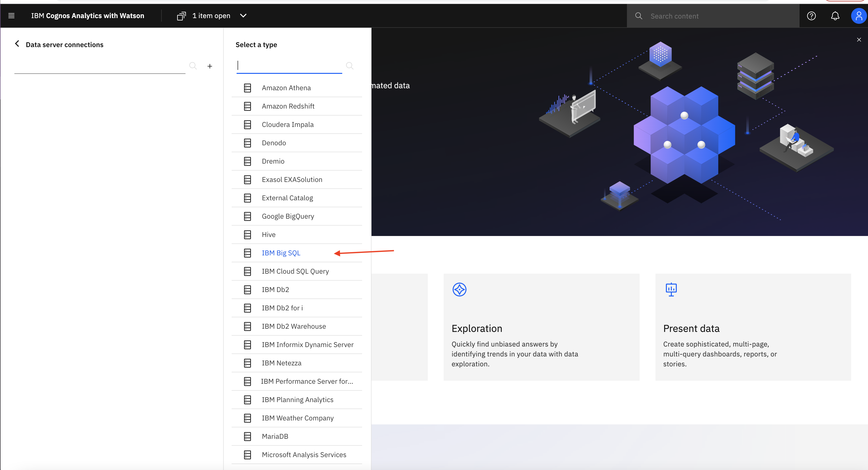868x470 pixels.
Task: Go back from Data server connections
Action: pos(17,44)
